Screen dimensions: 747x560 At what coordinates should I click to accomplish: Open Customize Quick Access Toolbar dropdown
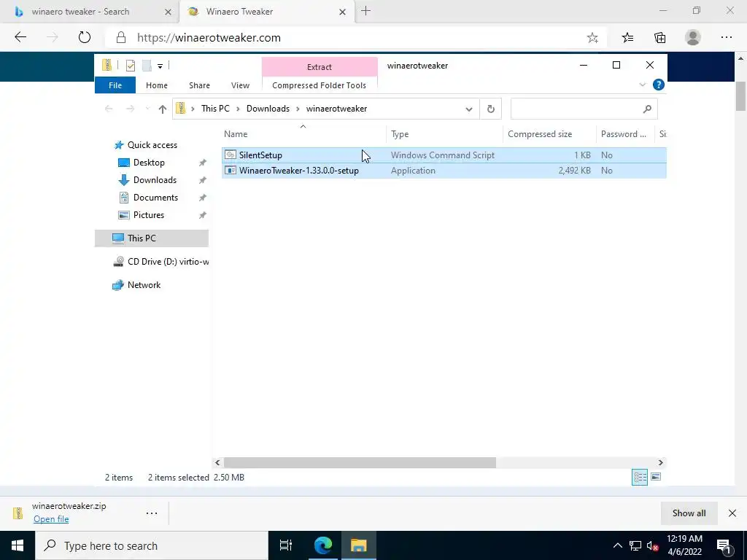[160, 66]
